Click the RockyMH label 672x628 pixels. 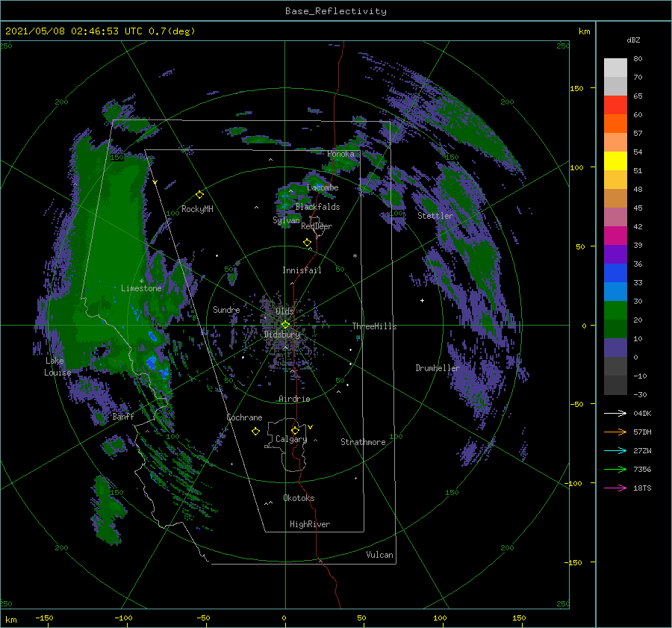point(197,209)
